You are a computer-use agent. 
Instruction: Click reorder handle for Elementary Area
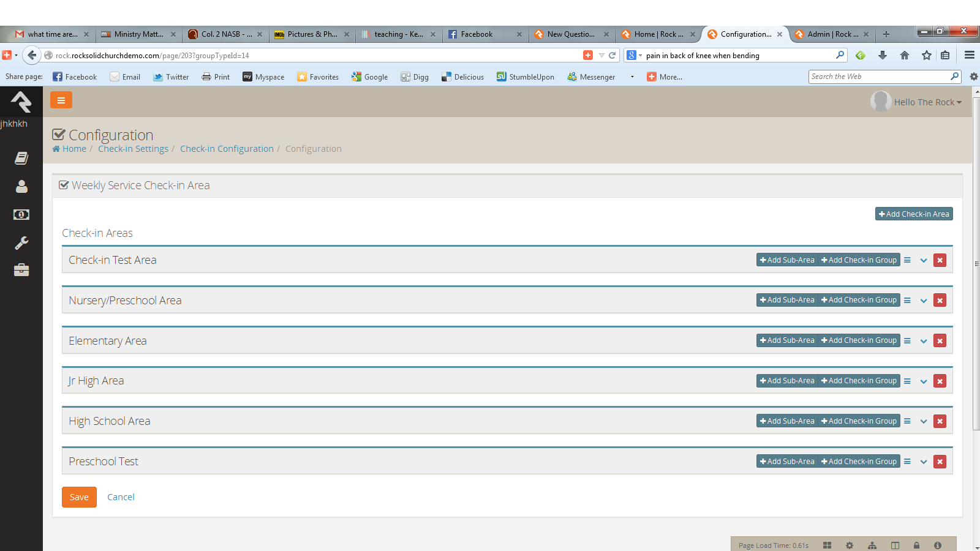(x=907, y=341)
